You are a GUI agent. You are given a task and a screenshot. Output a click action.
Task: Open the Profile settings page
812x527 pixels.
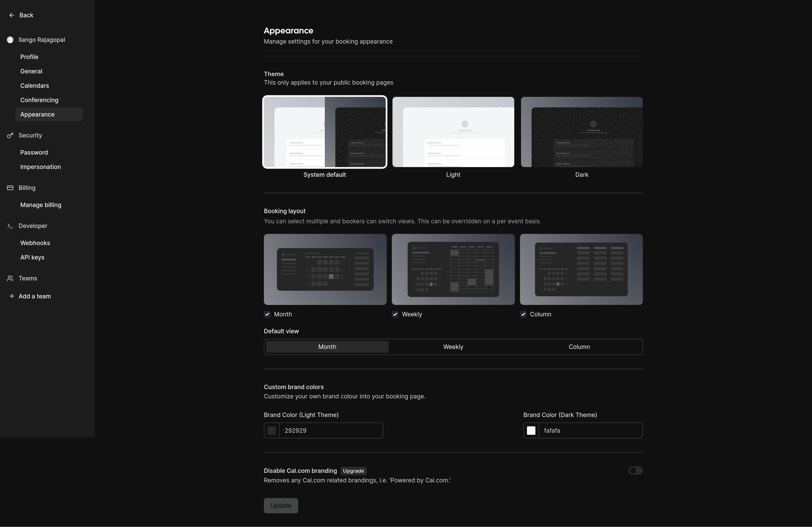point(49,57)
